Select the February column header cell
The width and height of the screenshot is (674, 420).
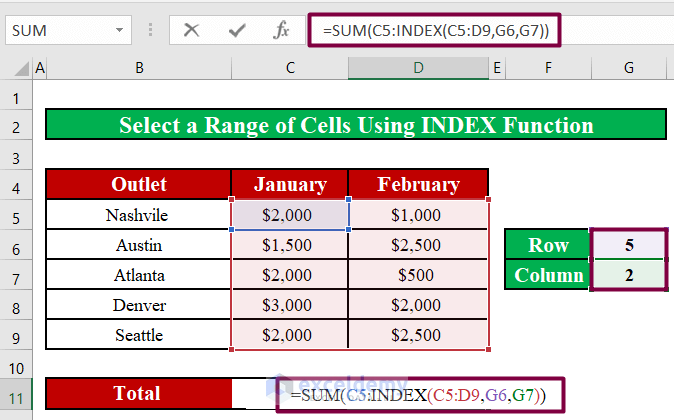(x=418, y=184)
